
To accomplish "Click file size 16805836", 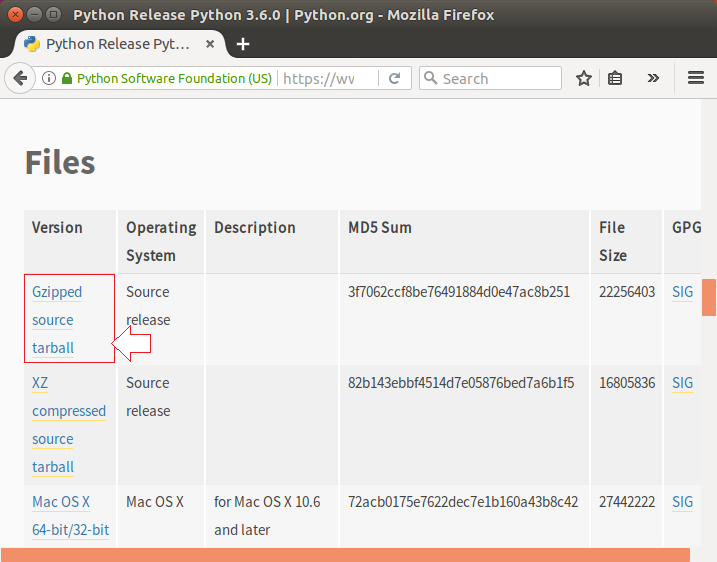I will (x=627, y=383).
